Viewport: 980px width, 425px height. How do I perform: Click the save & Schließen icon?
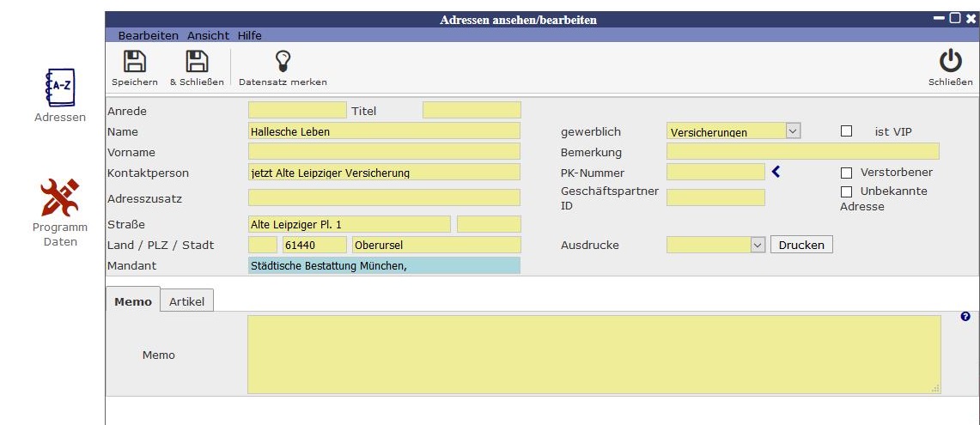pos(197,62)
